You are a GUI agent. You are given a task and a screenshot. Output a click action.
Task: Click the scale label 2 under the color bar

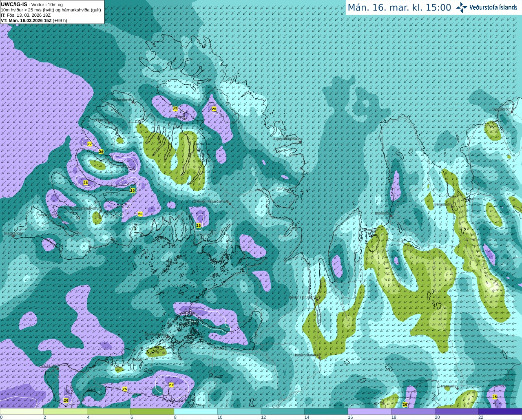[44, 417]
